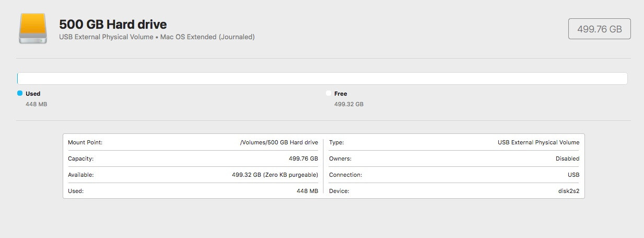Click the blue Used legend dot
Image resolution: width=644 pixels, height=238 pixels.
click(20, 93)
